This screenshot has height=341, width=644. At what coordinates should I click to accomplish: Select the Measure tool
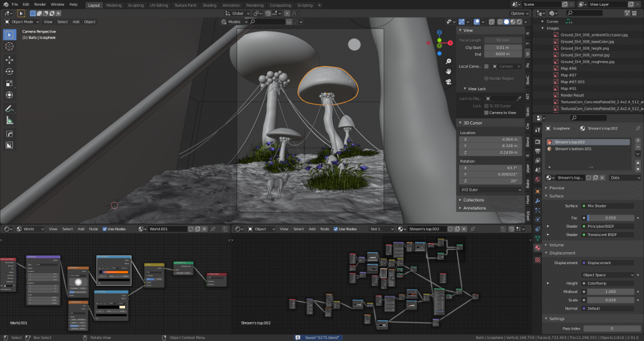[x=9, y=120]
